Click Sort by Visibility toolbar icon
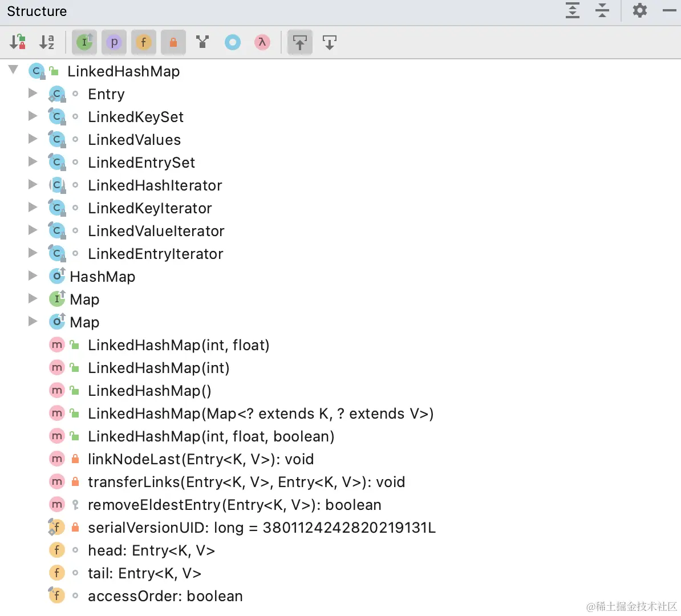Screen dimensions: 681x616 coord(17,42)
